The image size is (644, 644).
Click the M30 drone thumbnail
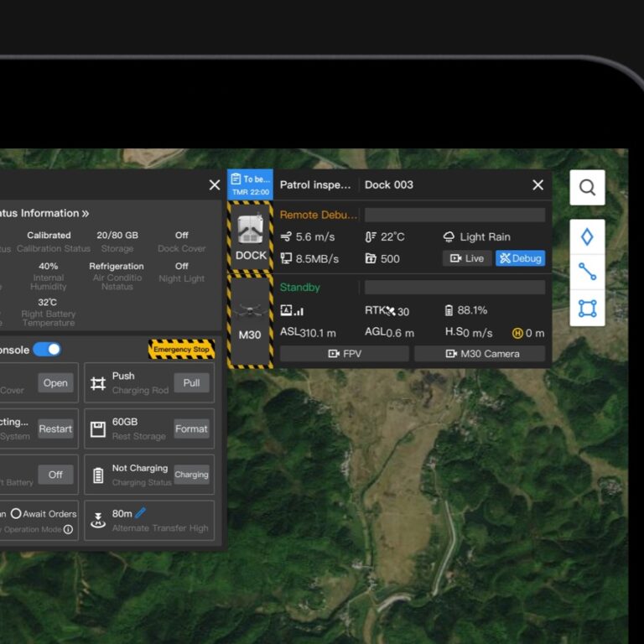251,322
